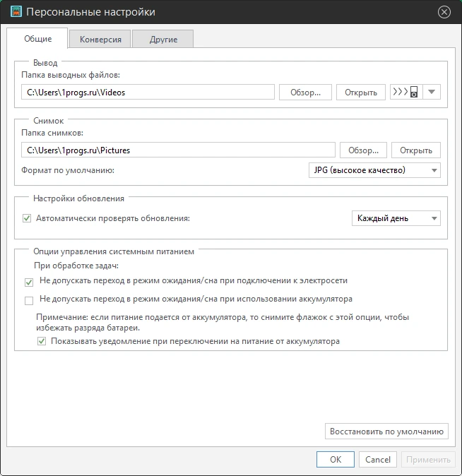Viewport: 462px width, 476px height.
Task: Close the Персональные настройки dialog
Action: 444,12
